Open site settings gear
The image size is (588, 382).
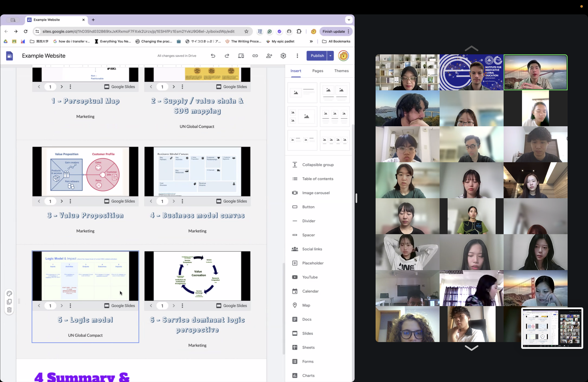click(x=283, y=56)
